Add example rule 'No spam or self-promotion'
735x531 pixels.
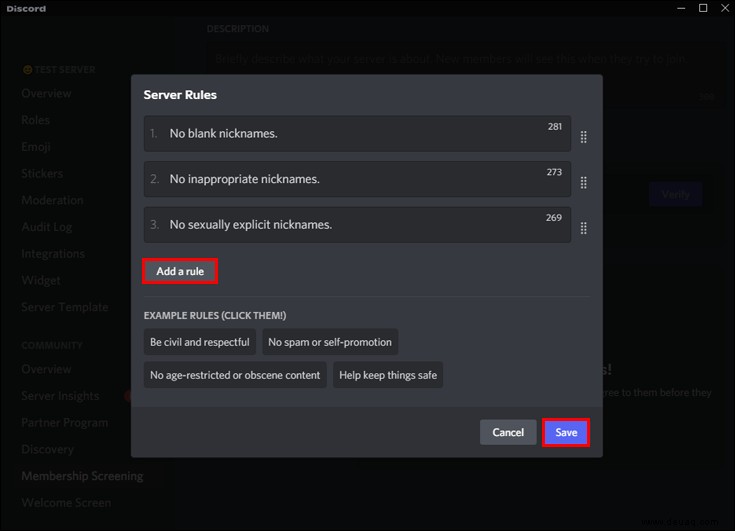tap(330, 342)
